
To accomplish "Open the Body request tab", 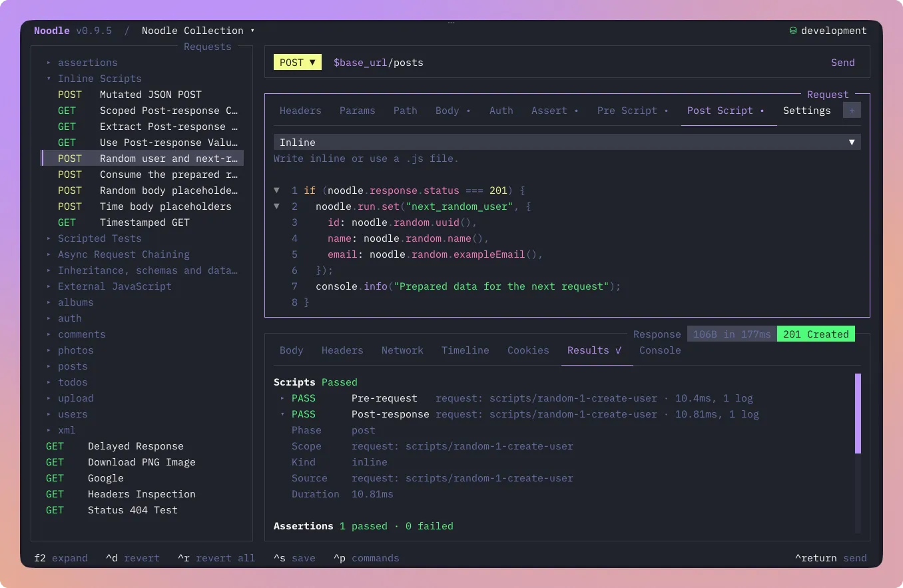I will (x=453, y=111).
